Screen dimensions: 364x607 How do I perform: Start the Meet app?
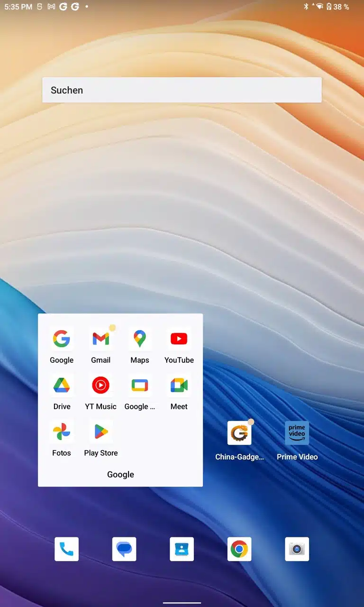(179, 385)
